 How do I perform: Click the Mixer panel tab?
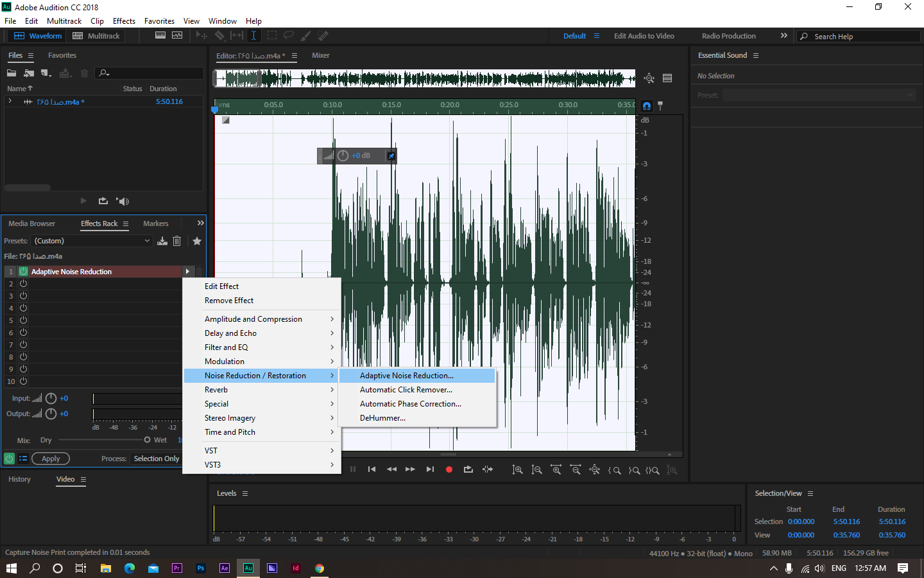[x=321, y=56]
